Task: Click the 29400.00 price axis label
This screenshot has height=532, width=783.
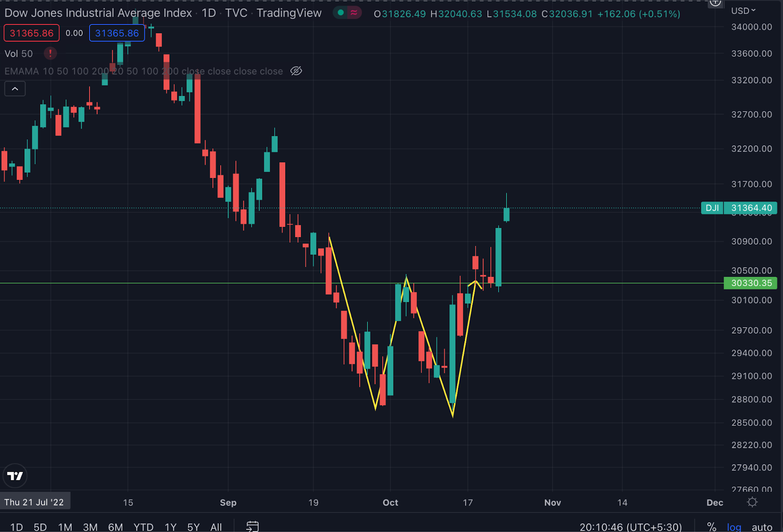Action: point(752,353)
